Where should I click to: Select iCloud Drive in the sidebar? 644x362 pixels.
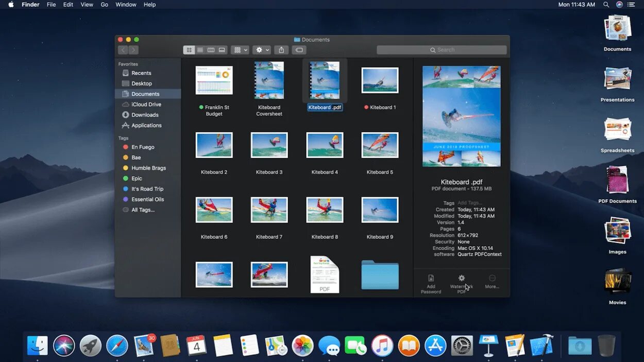pyautogui.click(x=148, y=105)
